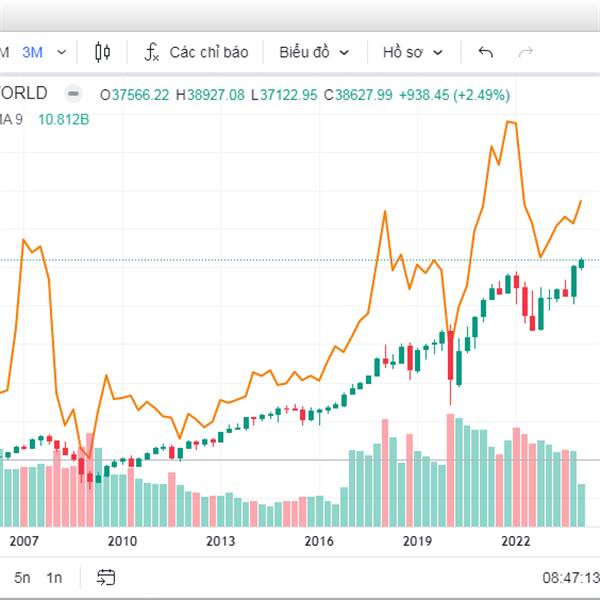600x600 pixels.
Task: Undo the last chart action
Action: pyautogui.click(x=486, y=52)
